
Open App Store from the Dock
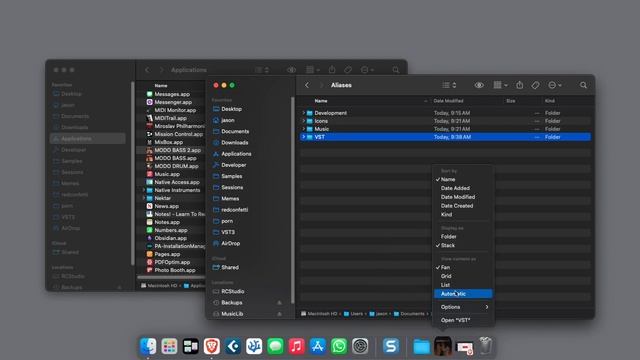pyautogui.click(x=318, y=346)
